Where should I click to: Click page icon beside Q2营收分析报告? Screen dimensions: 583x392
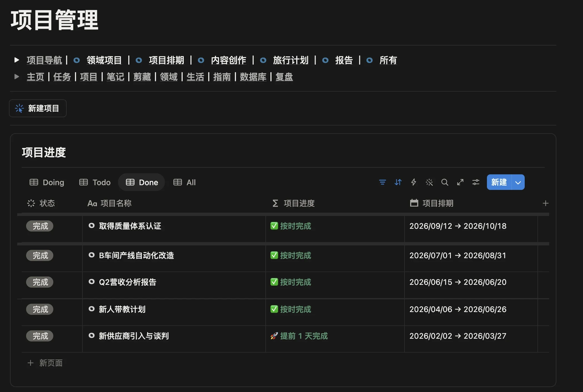pyautogui.click(x=91, y=282)
